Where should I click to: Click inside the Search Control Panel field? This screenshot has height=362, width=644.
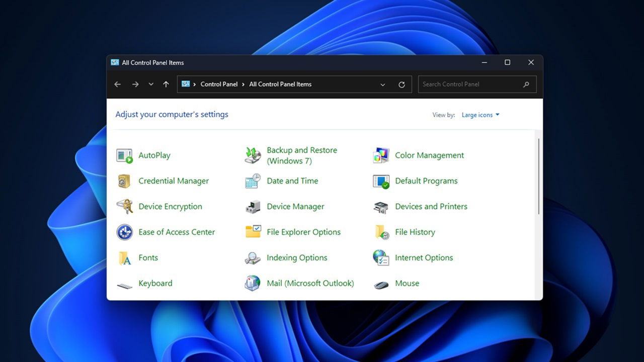[468, 84]
